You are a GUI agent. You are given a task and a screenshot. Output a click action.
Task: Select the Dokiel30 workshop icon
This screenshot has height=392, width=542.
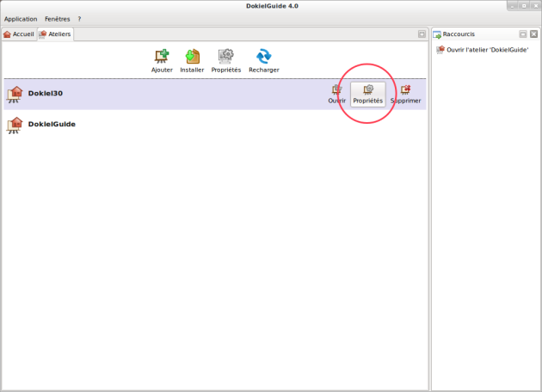coord(15,95)
